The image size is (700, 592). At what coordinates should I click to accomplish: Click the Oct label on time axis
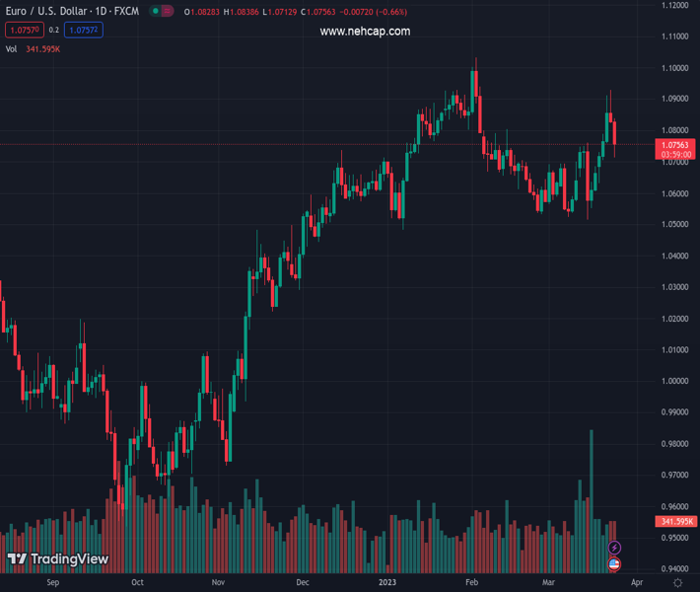click(x=137, y=583)
